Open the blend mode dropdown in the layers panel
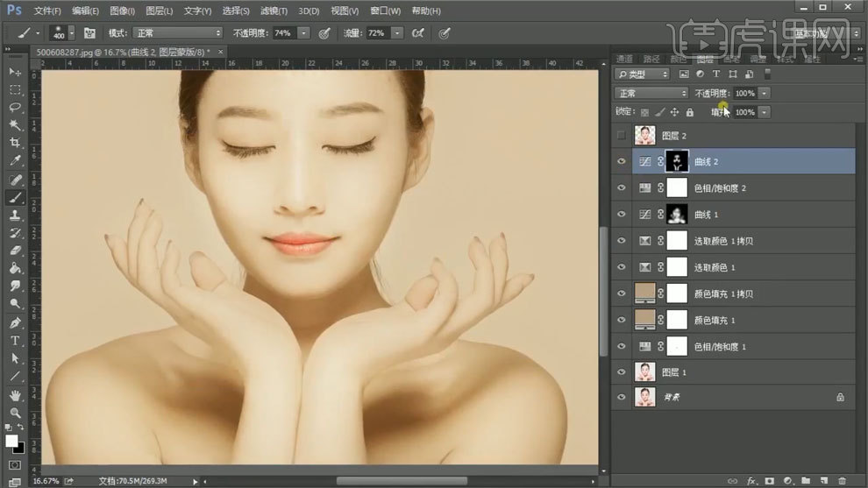Image resolution: width=868 pixels, height=488 pixels. click(x=651, y=93)
